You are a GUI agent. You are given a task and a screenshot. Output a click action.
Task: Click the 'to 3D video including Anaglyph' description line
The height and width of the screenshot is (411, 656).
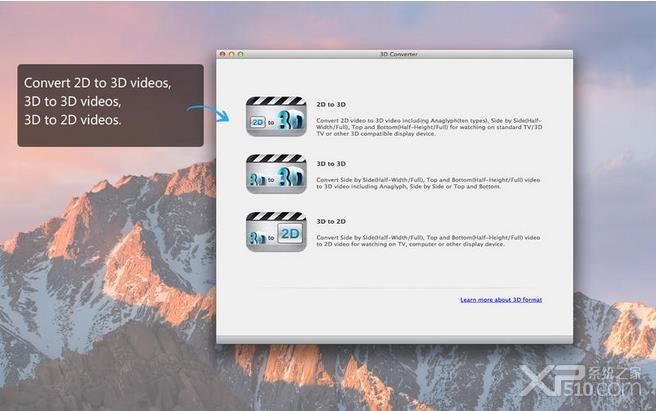(408, 187)
